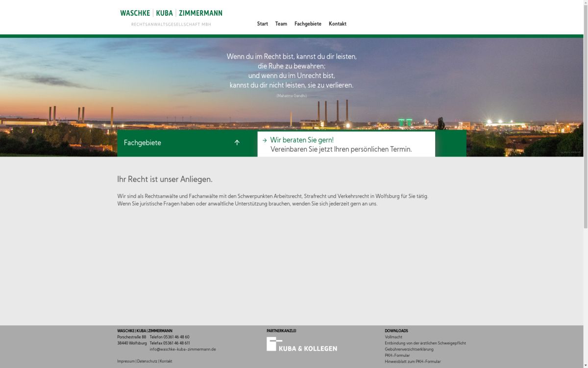Open the Impressum footer link
588x368 pixels.
point(125,362)
